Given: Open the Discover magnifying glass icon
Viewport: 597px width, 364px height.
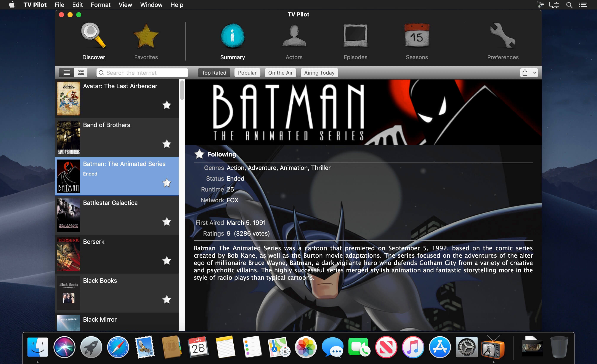Looking at the screenshot, I should [x=93, y=36].
